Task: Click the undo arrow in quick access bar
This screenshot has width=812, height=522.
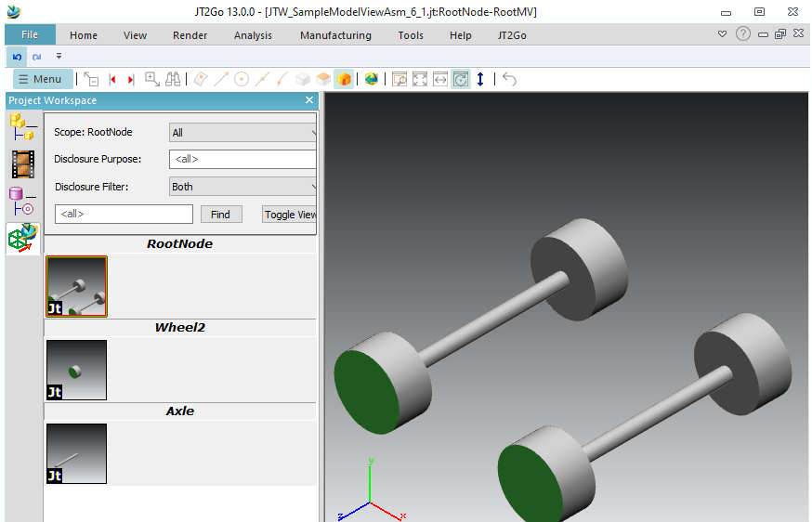Action: pos(18,57)
